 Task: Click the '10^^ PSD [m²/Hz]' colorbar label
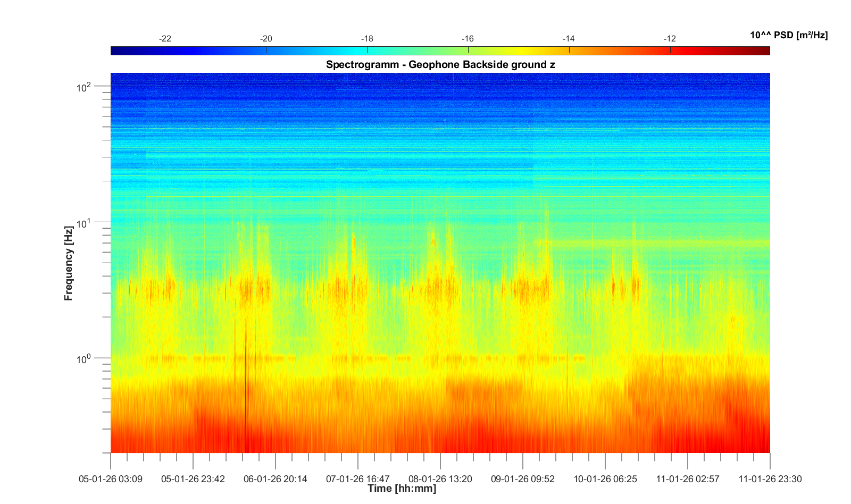(788, 36)
